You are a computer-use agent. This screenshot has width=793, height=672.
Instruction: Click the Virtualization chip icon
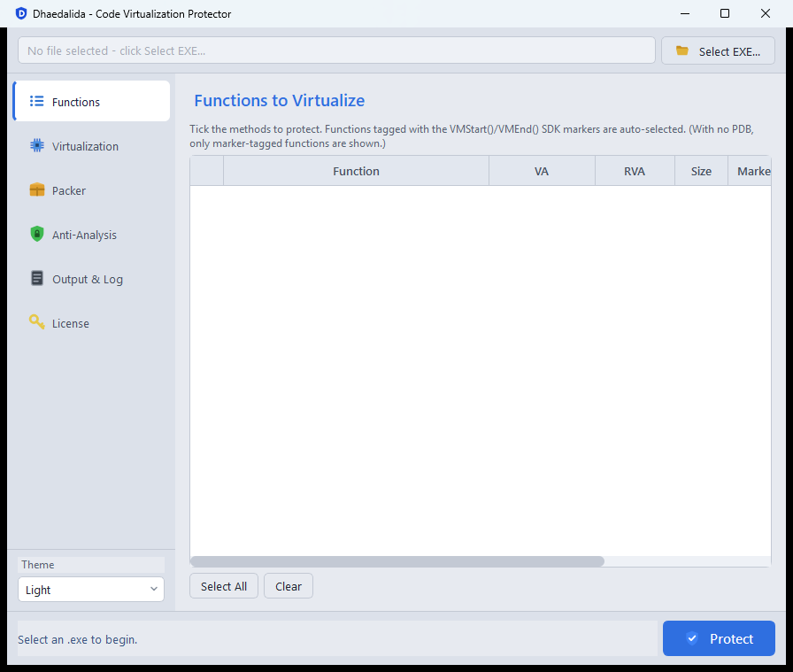coord(37,146)
